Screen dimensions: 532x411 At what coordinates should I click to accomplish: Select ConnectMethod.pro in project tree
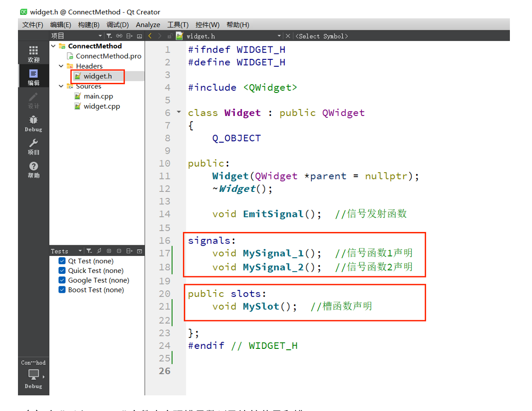point(109,56)
